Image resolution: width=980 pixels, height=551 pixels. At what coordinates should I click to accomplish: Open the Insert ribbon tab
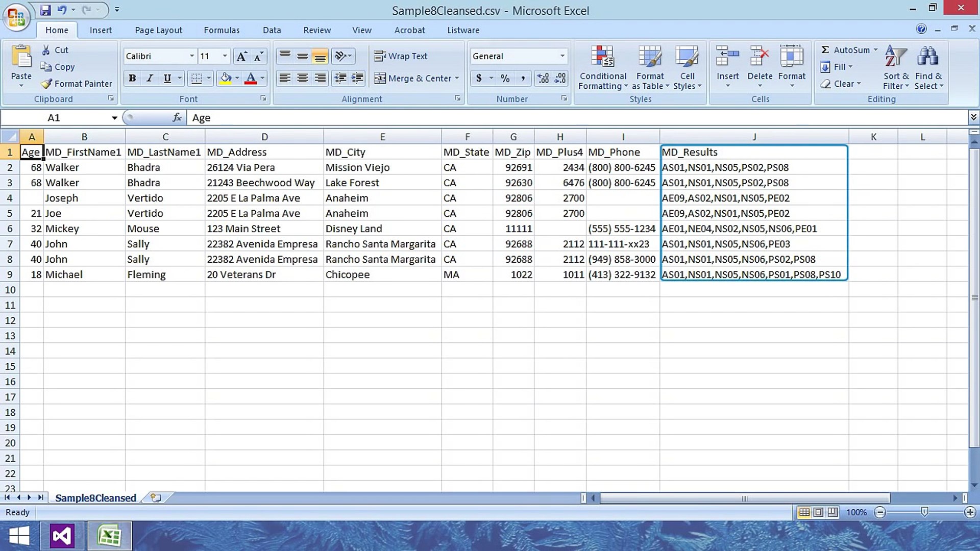101,30
